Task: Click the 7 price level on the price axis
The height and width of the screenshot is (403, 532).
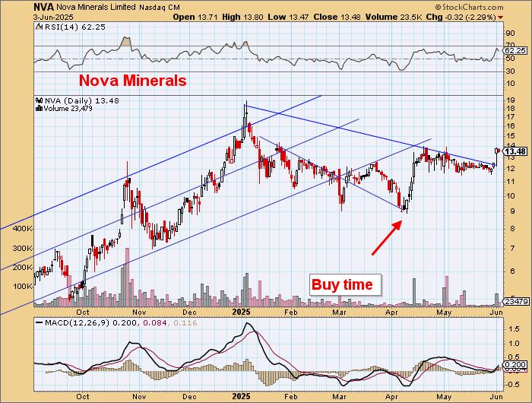Action: (512, 249)
